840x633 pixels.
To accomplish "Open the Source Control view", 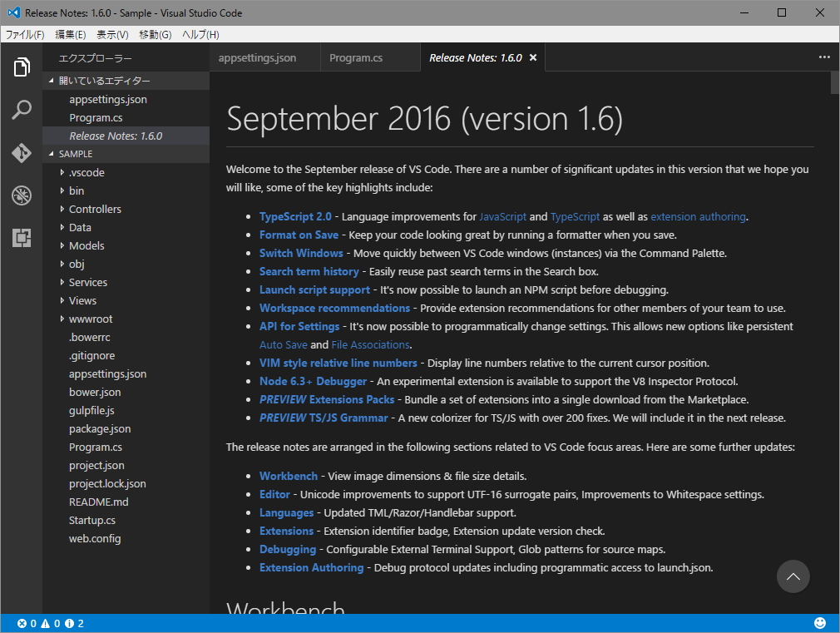I will click(x=22, y=152).
